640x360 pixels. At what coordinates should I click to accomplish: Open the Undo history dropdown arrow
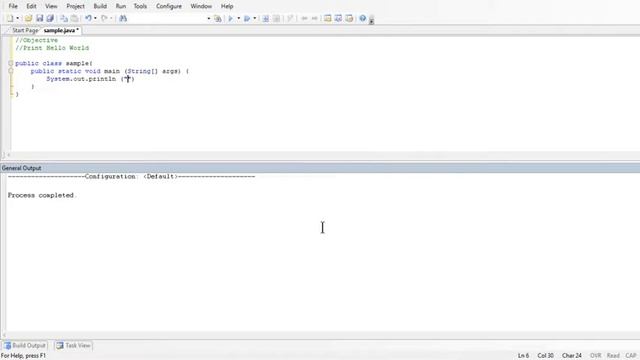(x=96, y=18)
